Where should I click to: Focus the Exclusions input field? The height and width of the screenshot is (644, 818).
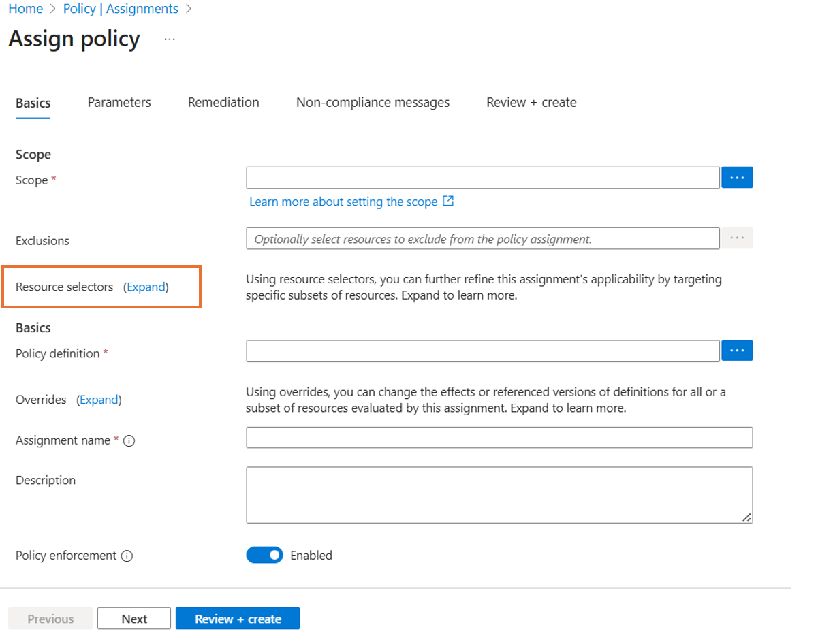click(x=483, y=238)
